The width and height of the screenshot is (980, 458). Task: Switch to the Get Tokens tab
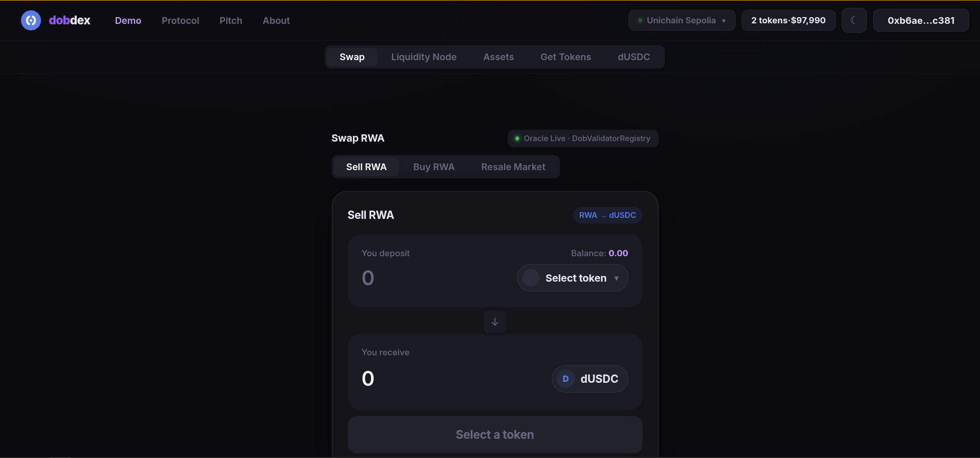click(566, 57)
